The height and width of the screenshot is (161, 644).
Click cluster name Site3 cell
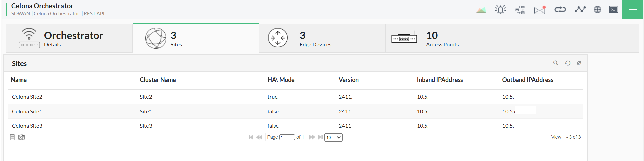(x=146, y=126)
